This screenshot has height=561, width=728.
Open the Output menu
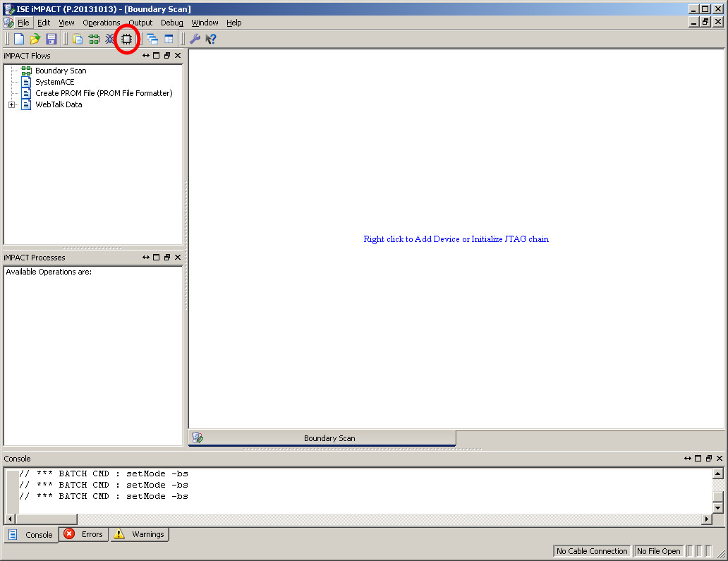point(140,23)
